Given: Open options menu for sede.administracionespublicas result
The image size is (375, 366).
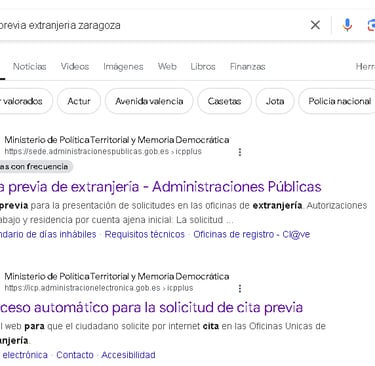Looking at the screenshot, I should pos(240,152).
